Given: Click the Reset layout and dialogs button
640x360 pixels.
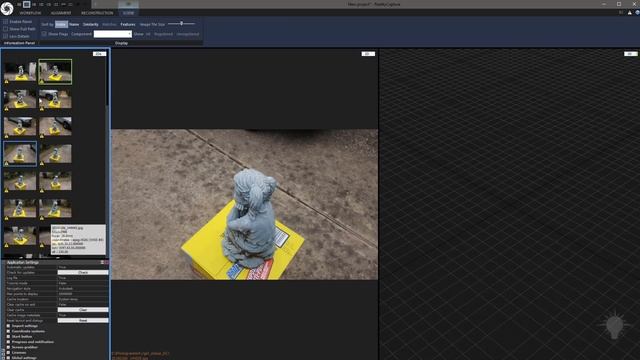Looking at the screenshot, I should (83, 320).
